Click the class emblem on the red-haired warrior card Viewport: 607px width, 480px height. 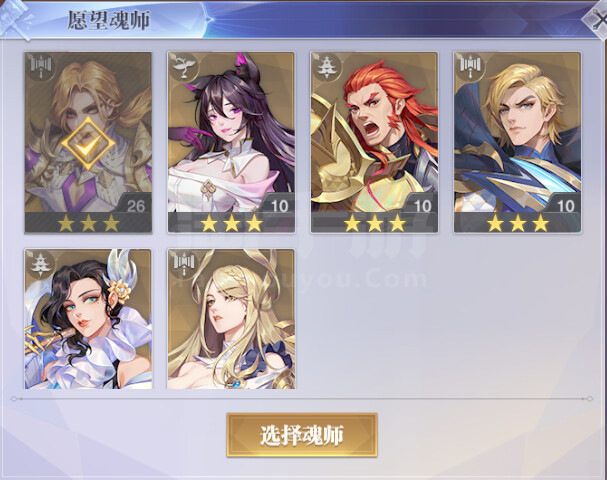tap(326, 66)
